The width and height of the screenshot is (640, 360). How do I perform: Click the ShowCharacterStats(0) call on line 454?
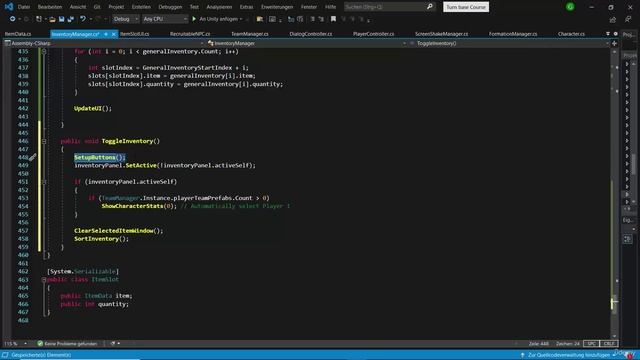[x=139, y=206]
